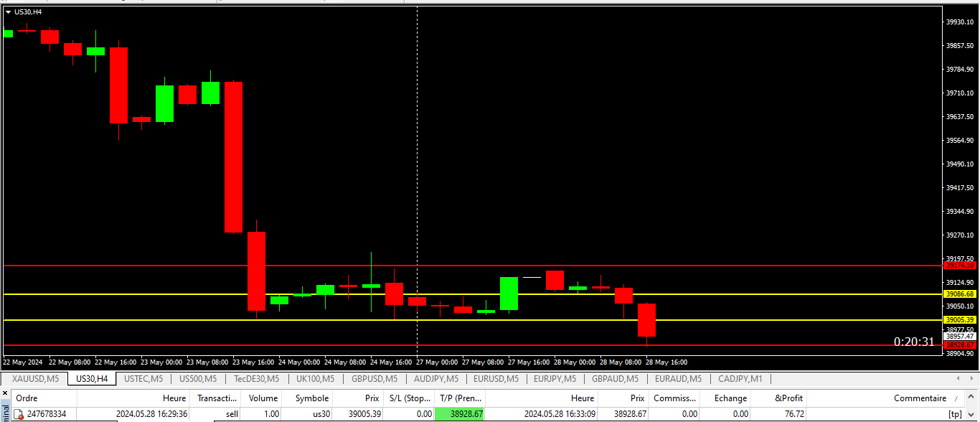Viewport: 980px width, 422px height.
Task: Click the Symbole column header
Action: pyautogui.click(x=311, y=398)
